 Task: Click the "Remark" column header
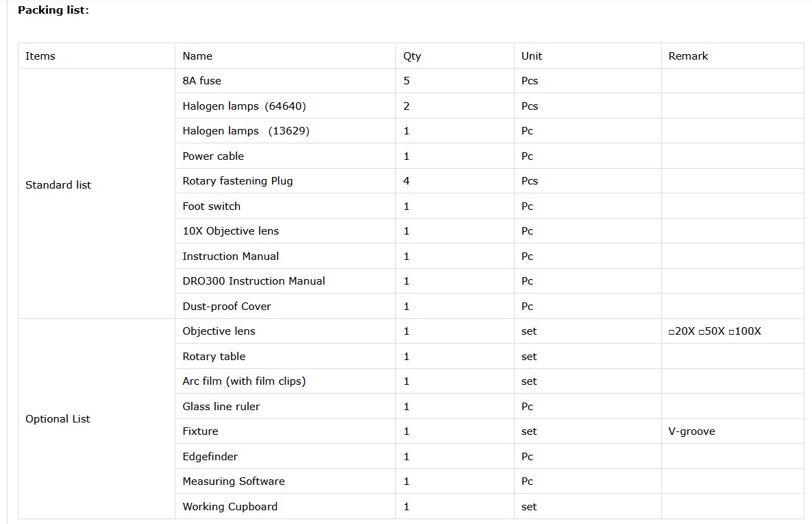(688, 56)
